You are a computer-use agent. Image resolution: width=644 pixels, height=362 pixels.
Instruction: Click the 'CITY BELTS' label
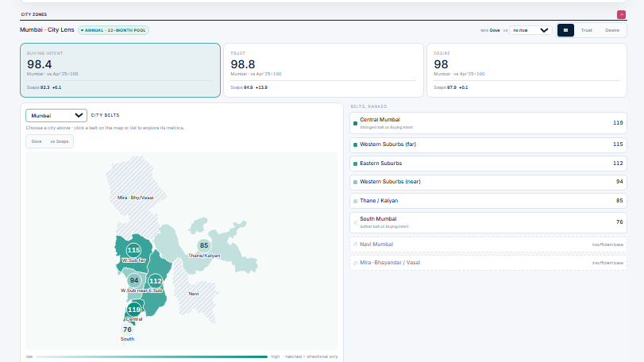105,115
